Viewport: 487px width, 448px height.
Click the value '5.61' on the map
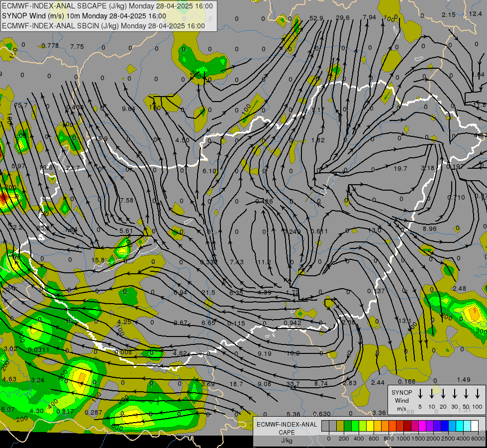point(126,230)
